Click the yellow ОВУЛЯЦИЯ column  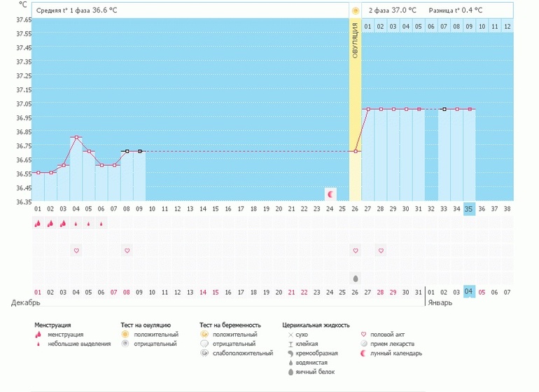(356, 110)
